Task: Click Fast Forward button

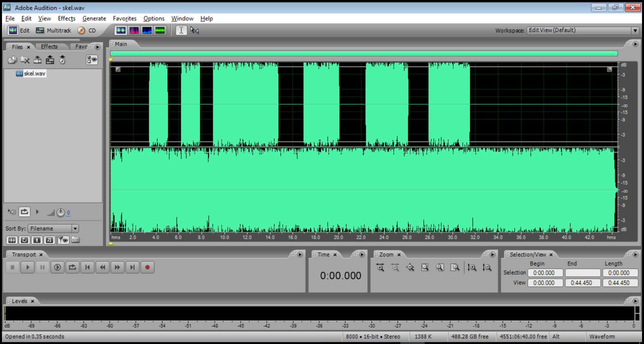Action: point(117,267)
